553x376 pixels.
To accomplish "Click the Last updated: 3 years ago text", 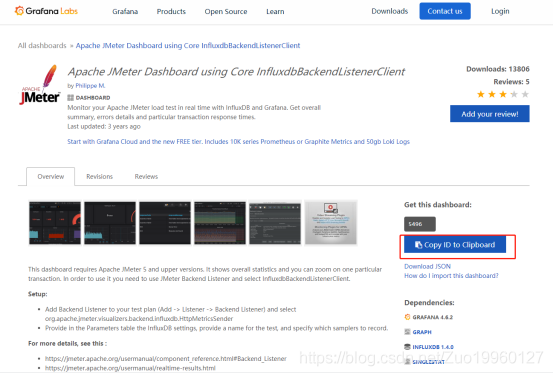I will click(x=104, y=126).
